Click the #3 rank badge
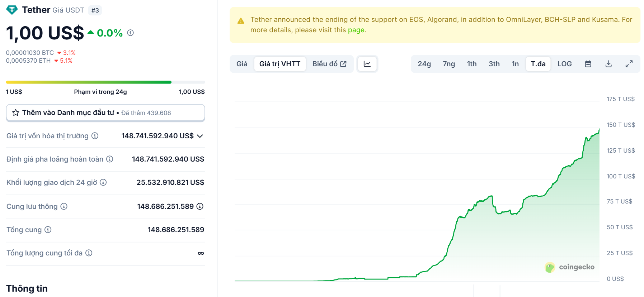This screenshot has height=297, width=644. (95, 10)
